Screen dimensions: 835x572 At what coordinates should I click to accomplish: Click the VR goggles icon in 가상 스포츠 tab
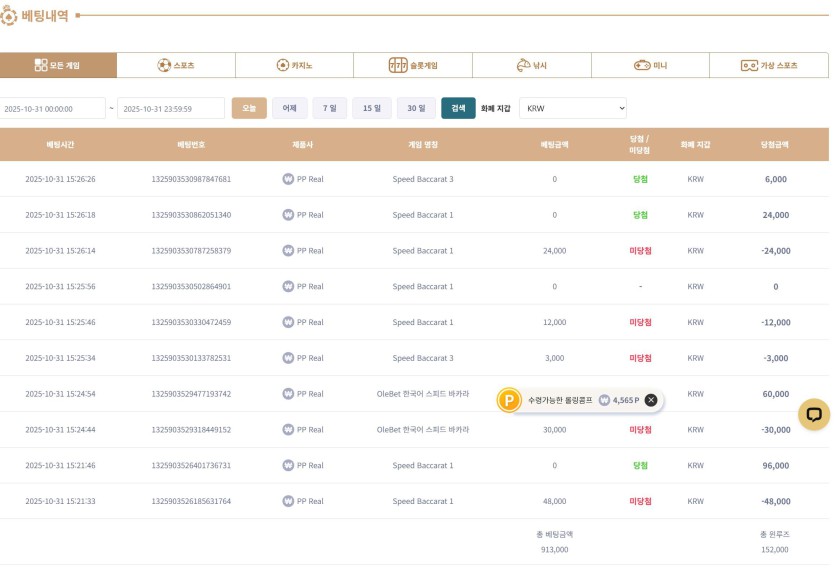coord(749,66)
